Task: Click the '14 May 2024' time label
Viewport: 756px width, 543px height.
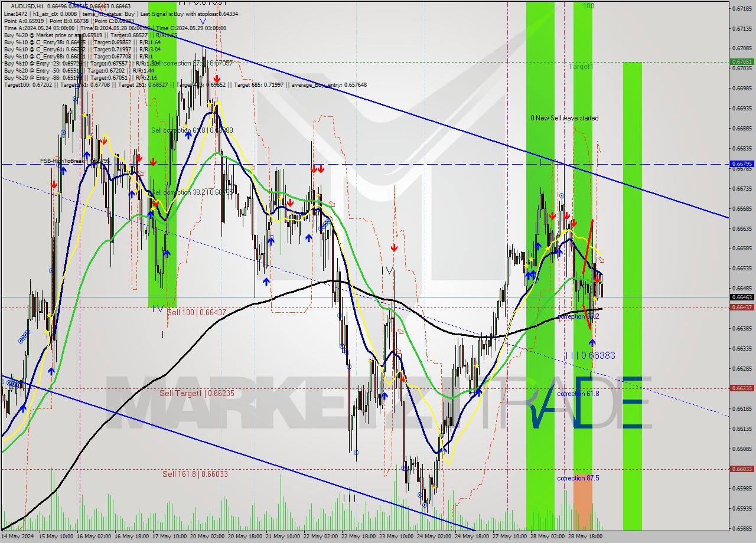Action: [17, 537]
